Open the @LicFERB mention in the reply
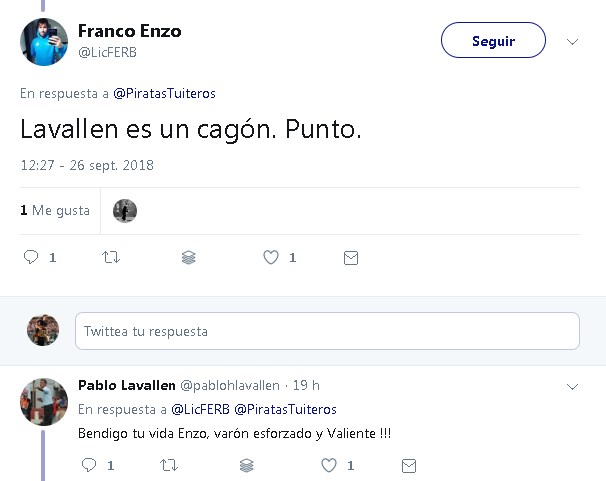This screenshot has height=481, width=606. (x=200, y=409)
